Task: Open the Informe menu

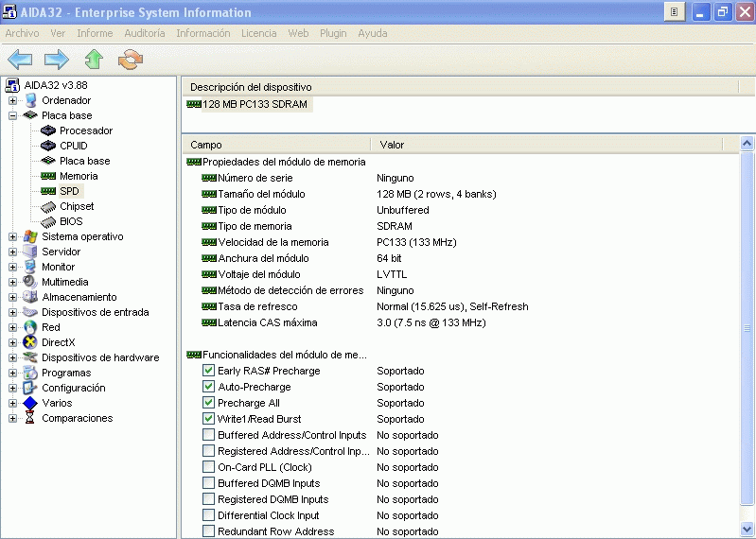Action: click(x=95, y=33)
